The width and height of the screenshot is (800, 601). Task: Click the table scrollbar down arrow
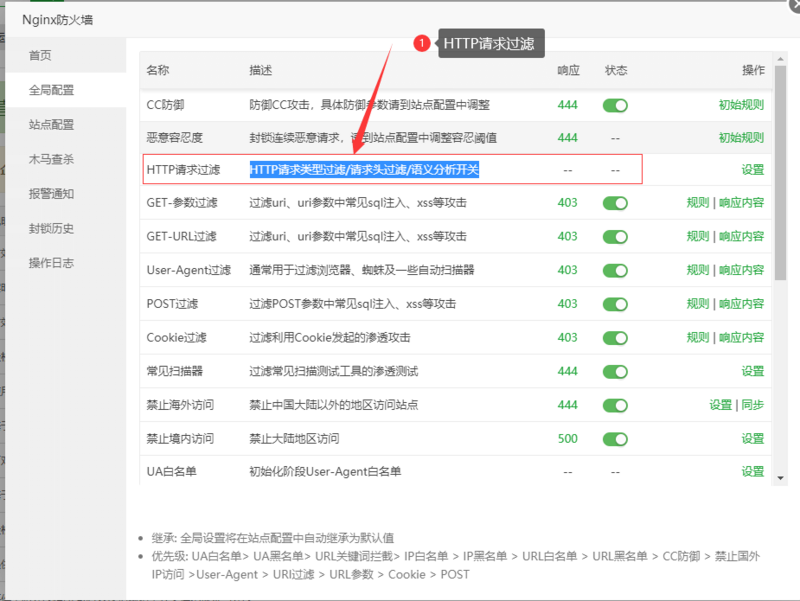[780, 478]
